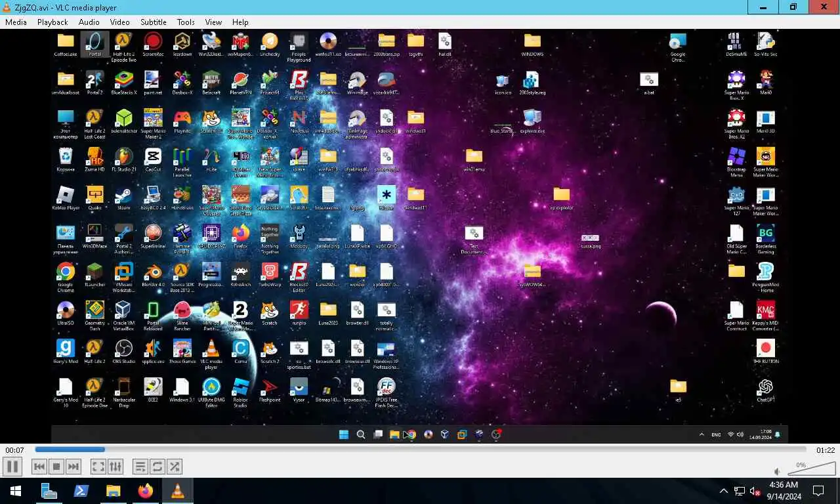Open VLC extended settings (equalizer icon)
This screenshot has height=504, width=840.
pyautogui.click(x=115, y=467)
